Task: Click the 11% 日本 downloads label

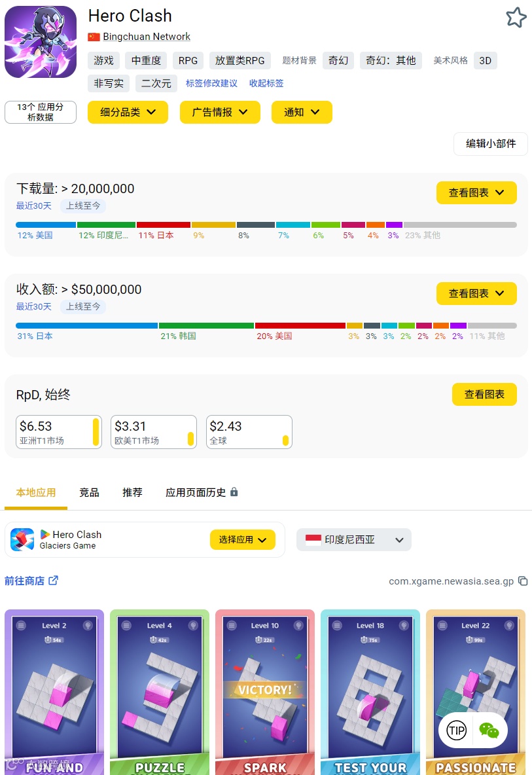Action: [x=156, y=235]
